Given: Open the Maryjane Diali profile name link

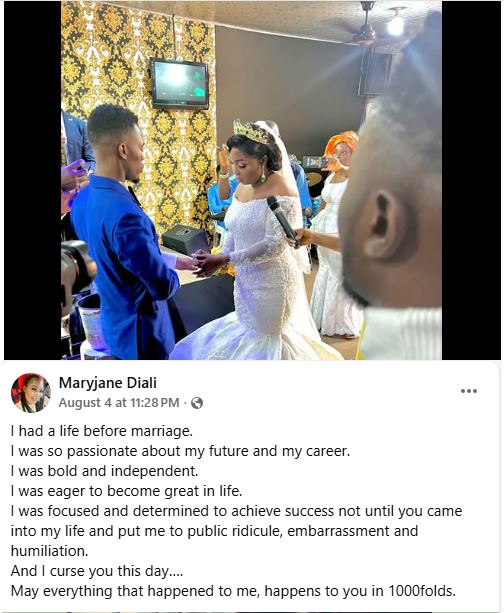Looking at the screenshot, I should pos(108,383).
